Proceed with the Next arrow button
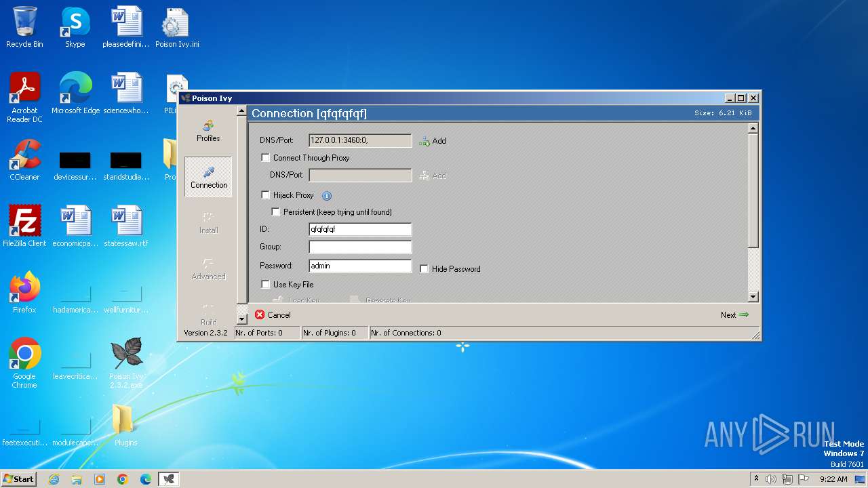The width and height of the screenshot is (868, 488). click(x=734, y=314)
